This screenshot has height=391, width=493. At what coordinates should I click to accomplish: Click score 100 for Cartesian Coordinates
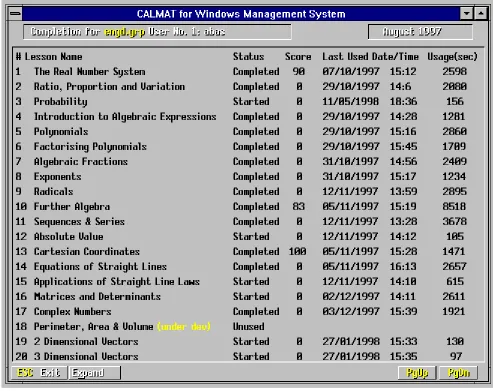[298, 252]
